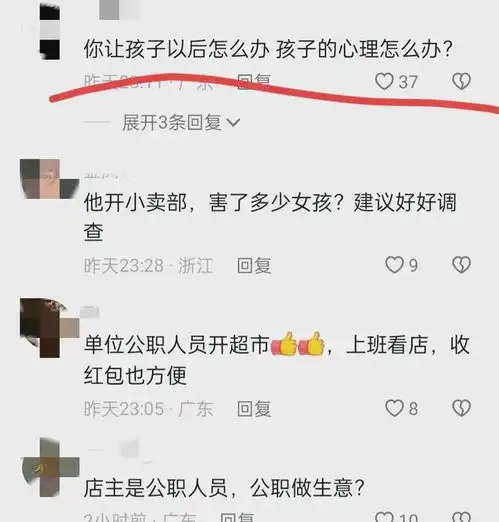Select comment text 单位公职人员开超市

(x=176, y=345)
